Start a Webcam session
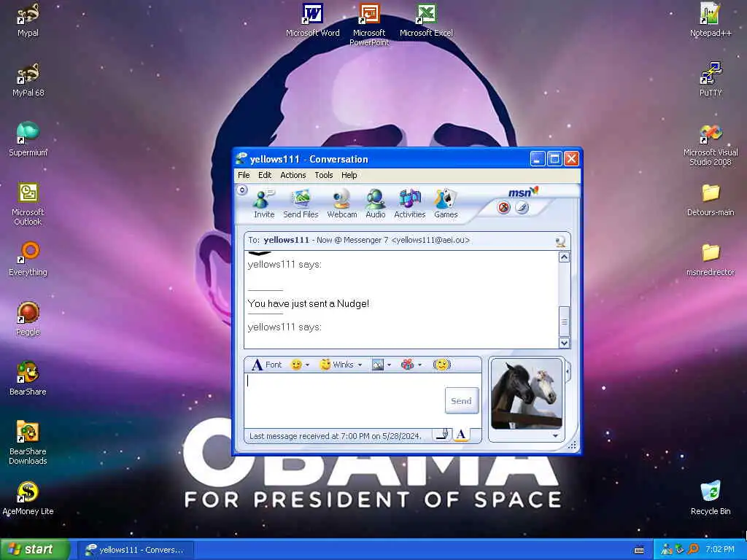747x560 pixels. [342, 204]
